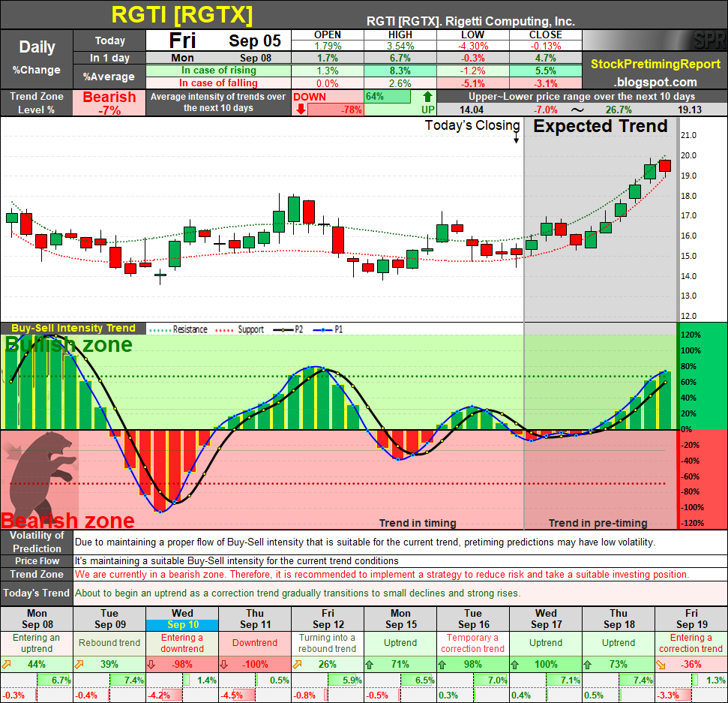The width and height of the screenshot is (728, 703).
Task: Click the green UP arrow icon
Action: [427, 97]
